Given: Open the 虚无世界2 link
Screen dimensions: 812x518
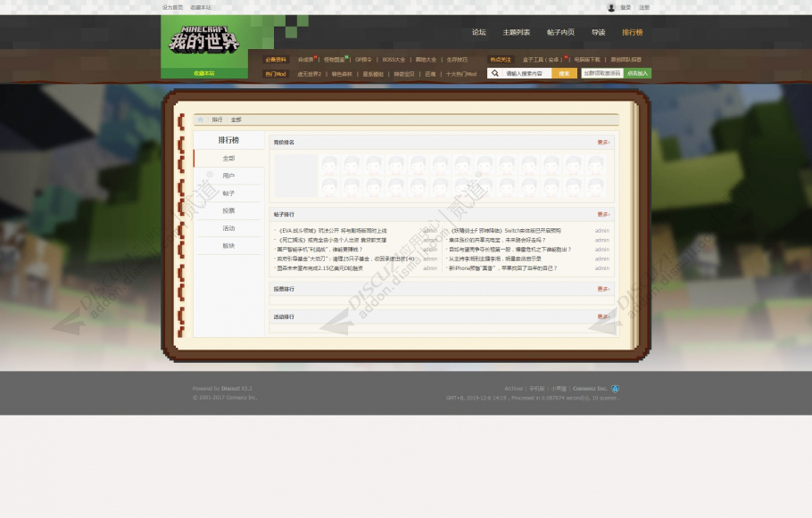Looking at the screenshot, I should tap(309, 74).
